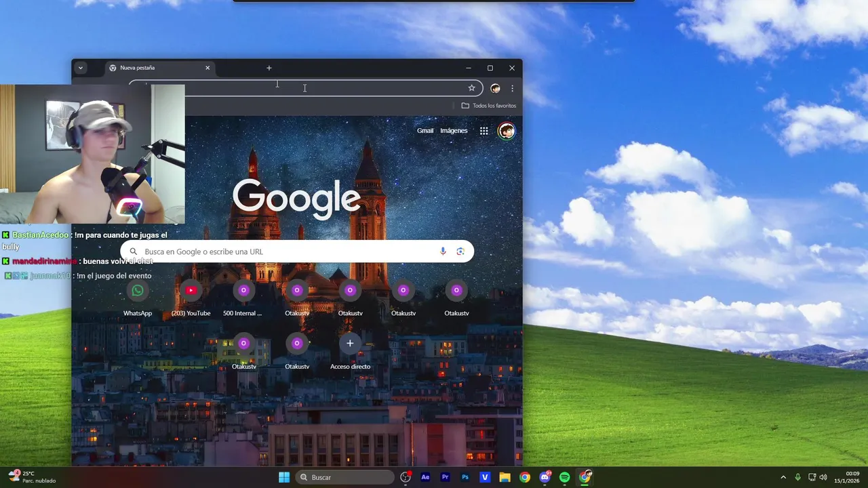Open the Windows Start menu
Screen dimensions: 868x488
(284, 477)
